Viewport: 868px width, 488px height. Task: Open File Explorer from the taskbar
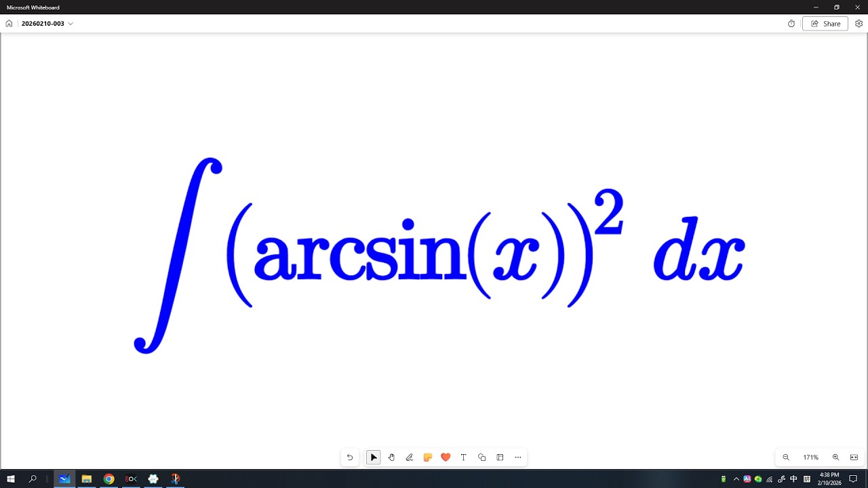[x=87, y=479]
